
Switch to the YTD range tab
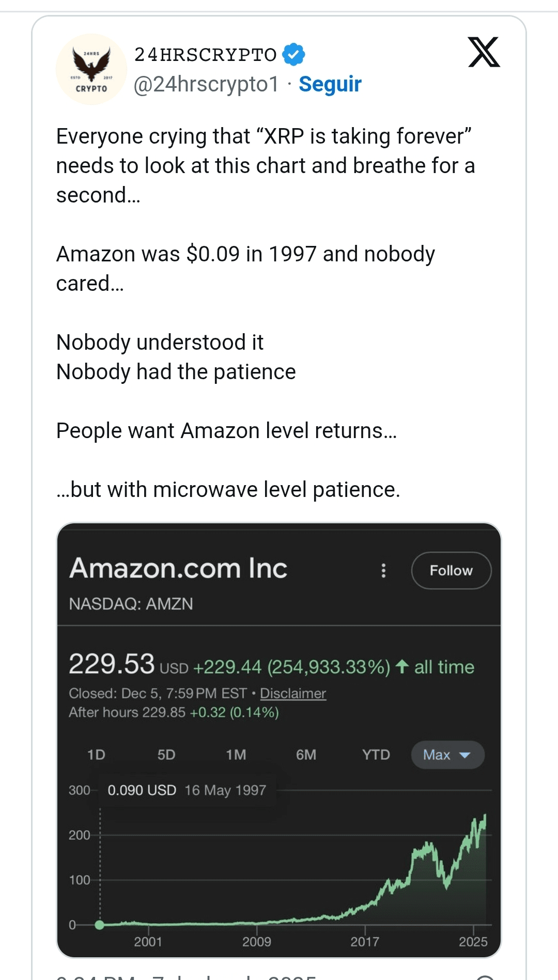[376, 755]
